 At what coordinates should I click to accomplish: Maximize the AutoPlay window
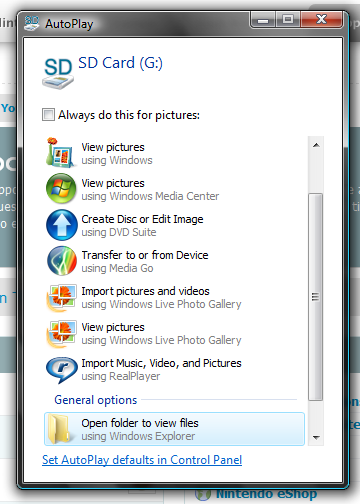pos(288,19)
